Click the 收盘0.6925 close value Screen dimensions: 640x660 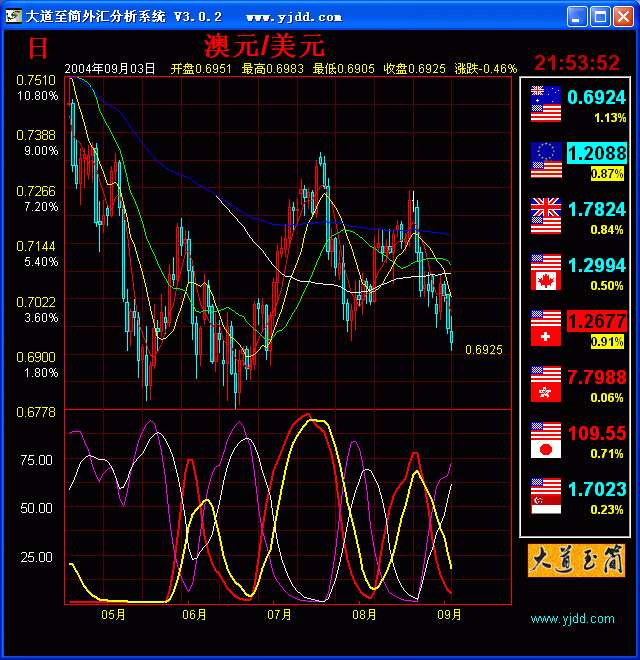click(414, 69)
